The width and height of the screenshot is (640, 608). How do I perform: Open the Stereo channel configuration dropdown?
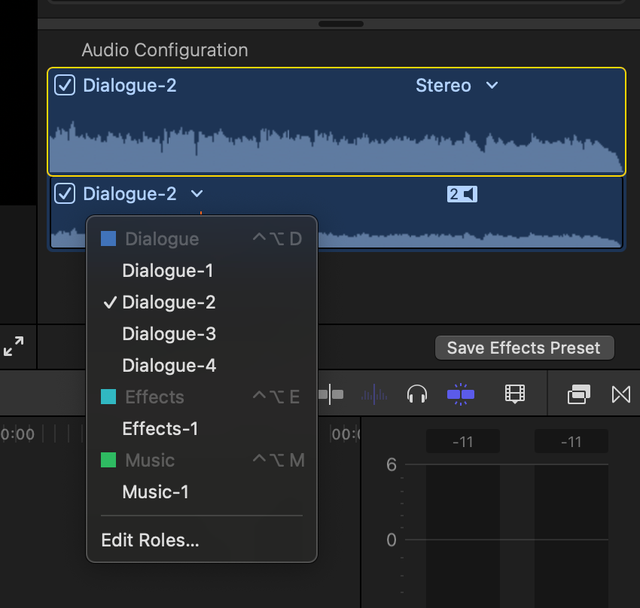457,86
